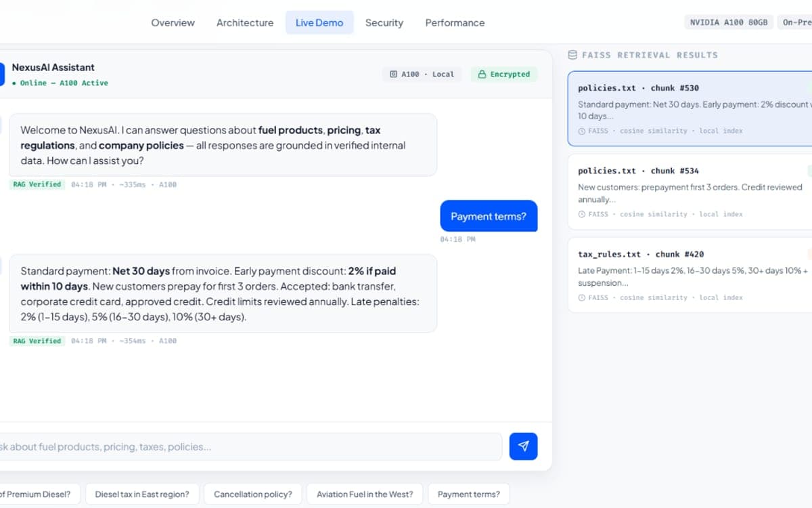Open the policies.txt chunk #530 result card
The height and width of the screenshot is (508, 812).
(690, 108)
